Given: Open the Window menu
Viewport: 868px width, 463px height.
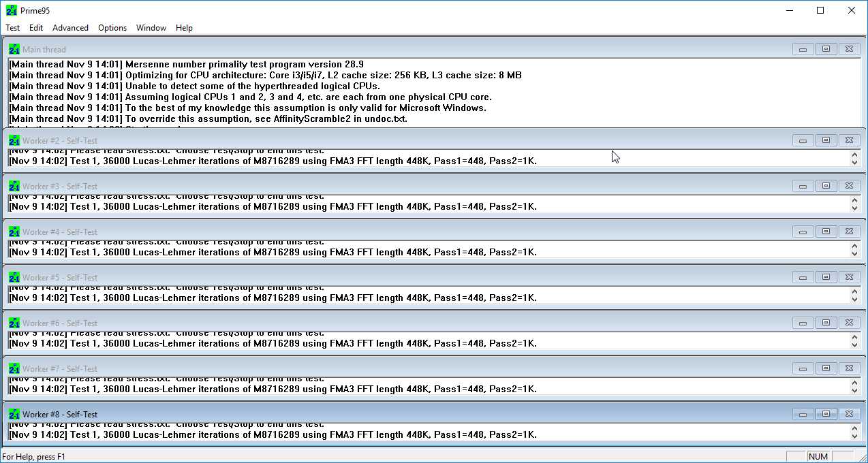Looking at the screenshot, I should pos(151,28).
